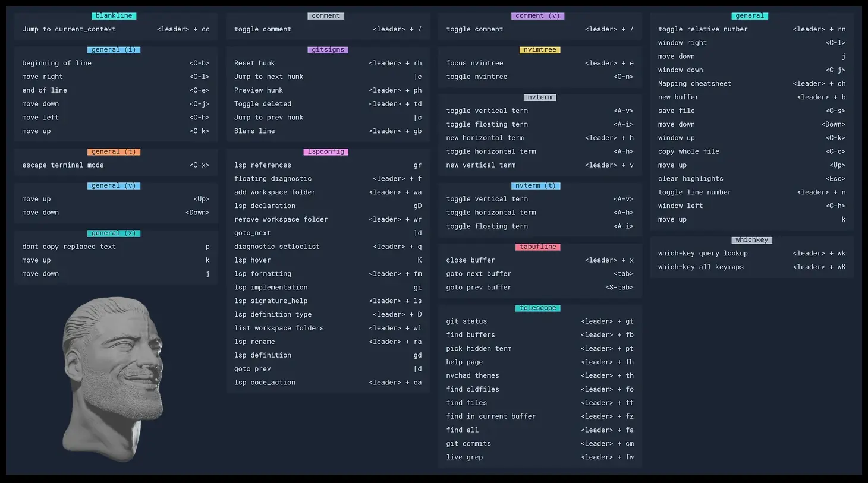Click the blankline section header label

click(114, 16)
